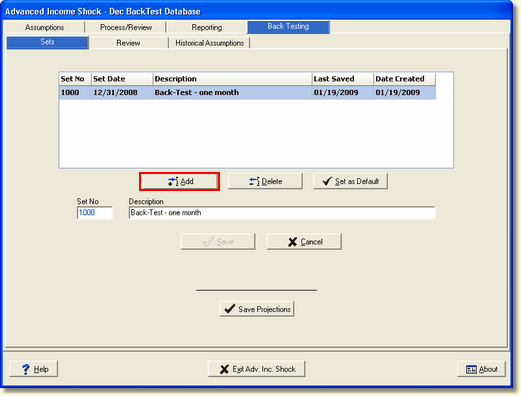Click the checkmark icon on Set as Default
The width and height of the screenshot is (521, 396).
tap(327, 181)
